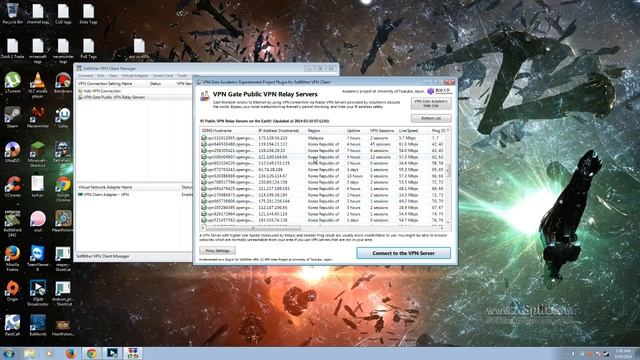Image resolution: width=640 pixels, height=360 pixels.
Task: Open the channel tags file
Action: (x=38, y=13)
